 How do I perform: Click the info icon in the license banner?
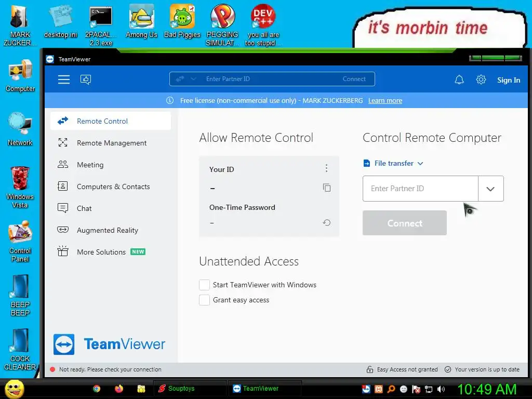[170, 100]
